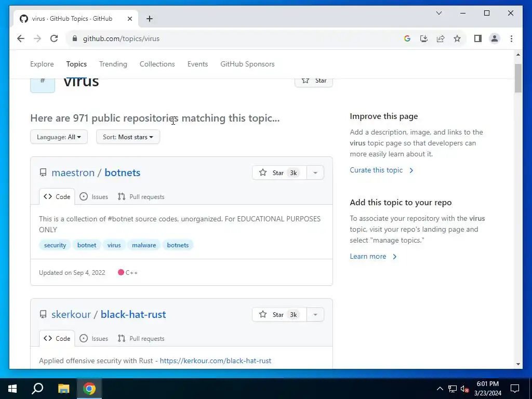
Task: Select the botnets topic tag
Action: (178, 245)
